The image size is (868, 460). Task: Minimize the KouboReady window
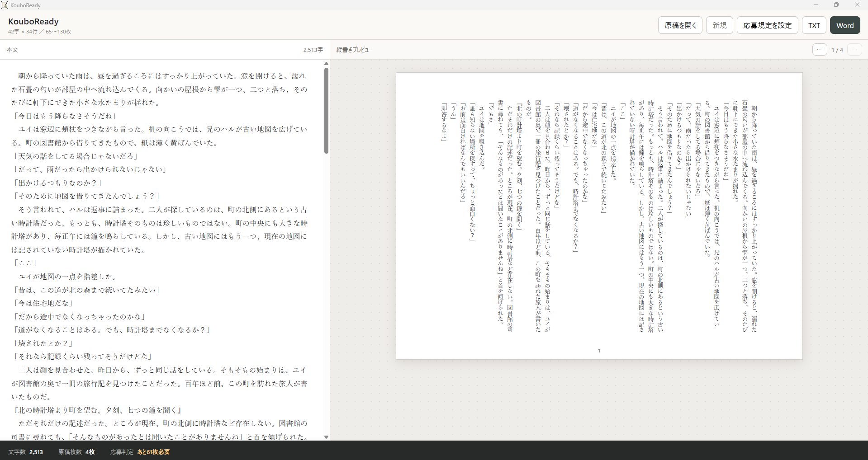(x=816, y=5)
